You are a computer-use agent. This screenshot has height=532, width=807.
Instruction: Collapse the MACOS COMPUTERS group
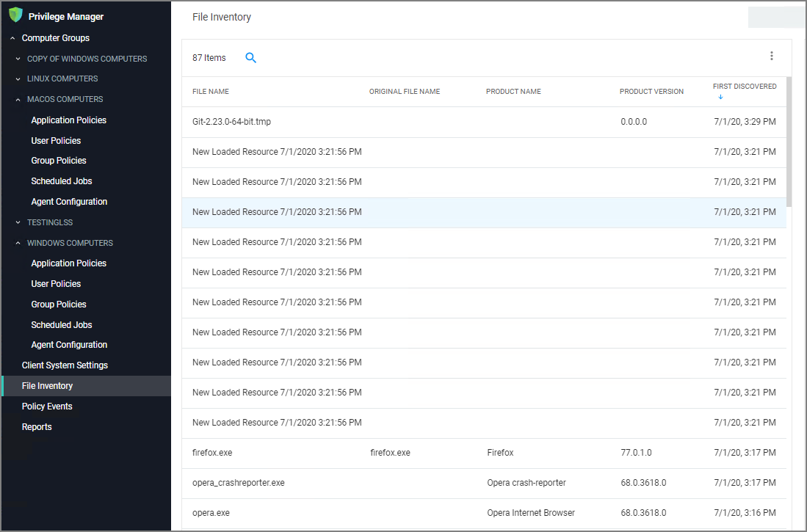[x=18, y=99]
